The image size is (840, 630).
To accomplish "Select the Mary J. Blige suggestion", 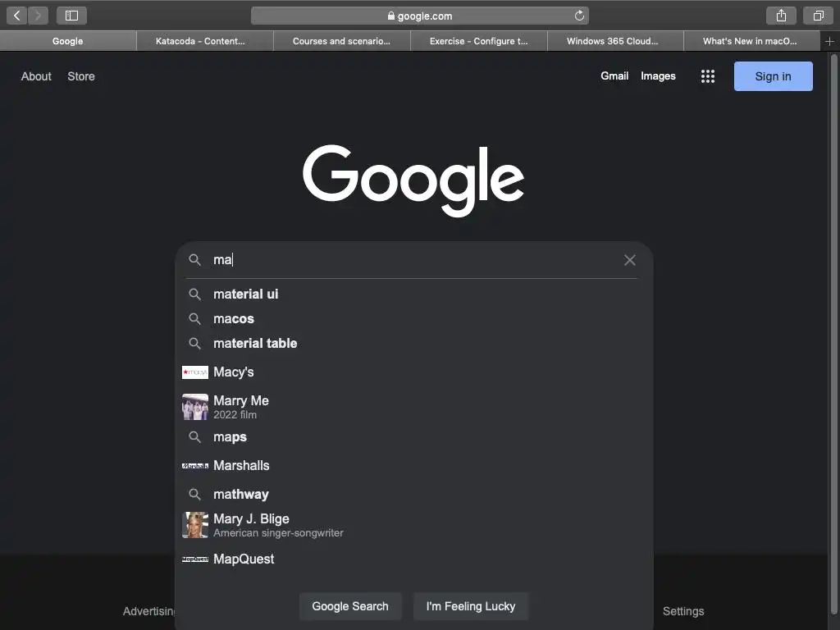I will coord(414,525).
